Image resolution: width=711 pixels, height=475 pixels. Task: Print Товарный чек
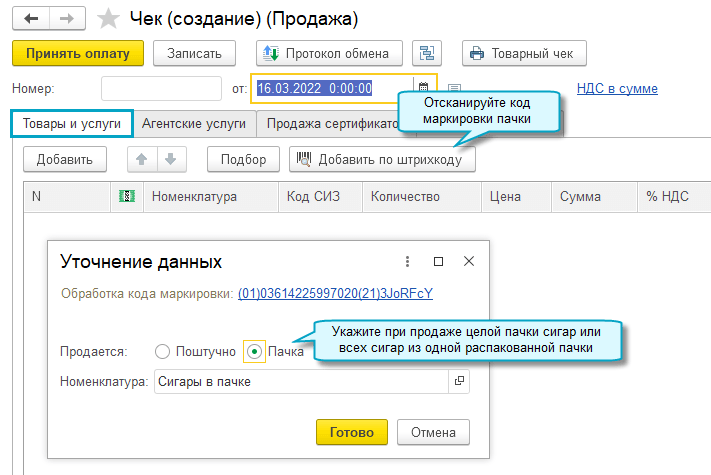524,53
